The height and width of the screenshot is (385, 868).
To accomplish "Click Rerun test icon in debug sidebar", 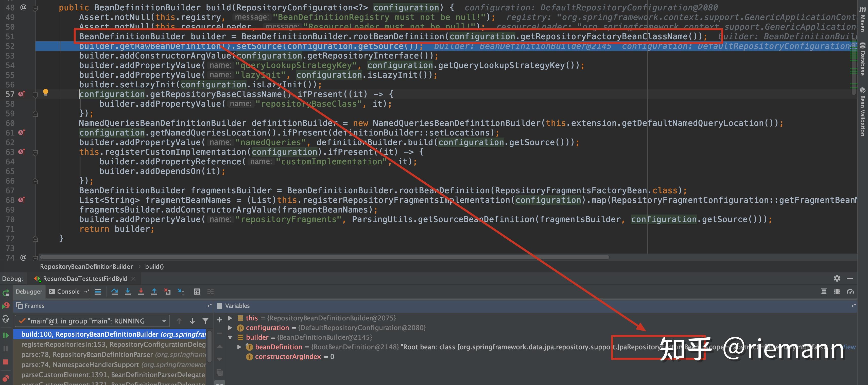I will click(5, 293).
